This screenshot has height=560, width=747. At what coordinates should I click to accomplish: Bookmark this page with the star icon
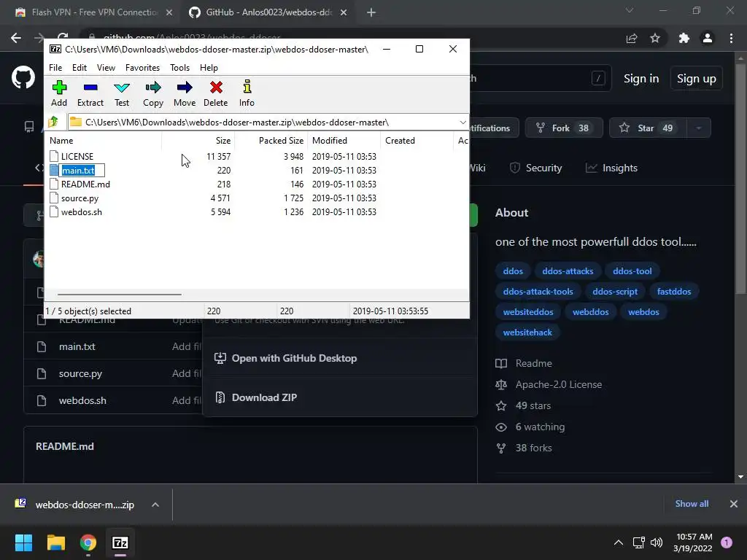pyautogui.click(x=655, y=38)
